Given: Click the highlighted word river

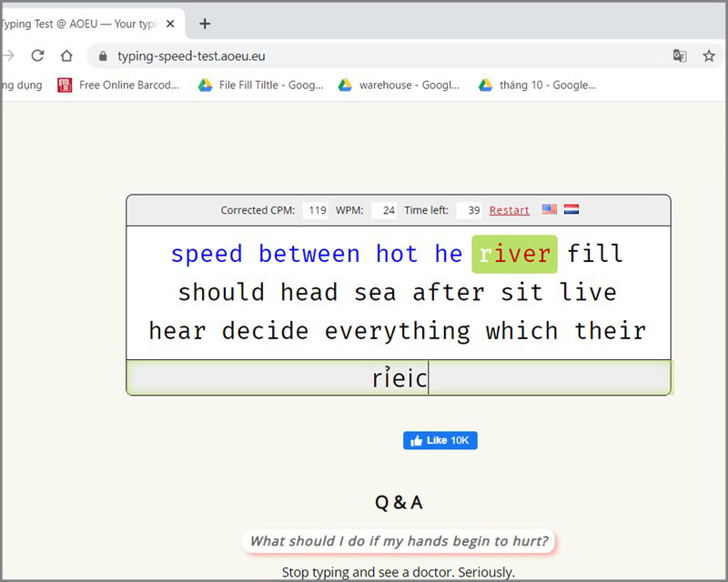Looking at the screenshot, I should (x=514, y=254).
